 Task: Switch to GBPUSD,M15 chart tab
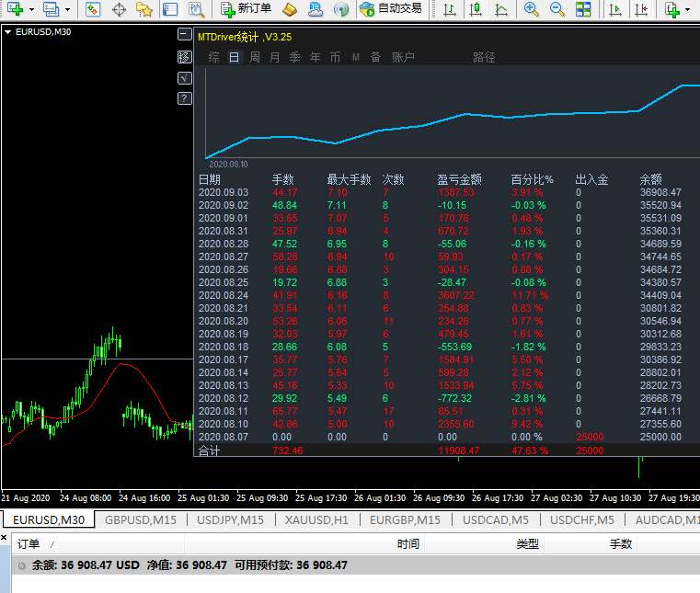tap(141, 519)
